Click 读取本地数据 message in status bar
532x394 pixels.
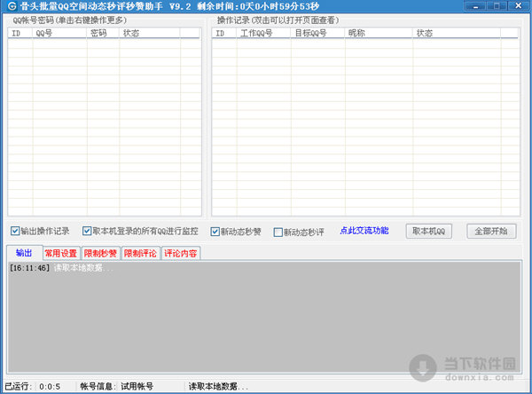pyautogui.click(x=218, y=386)
